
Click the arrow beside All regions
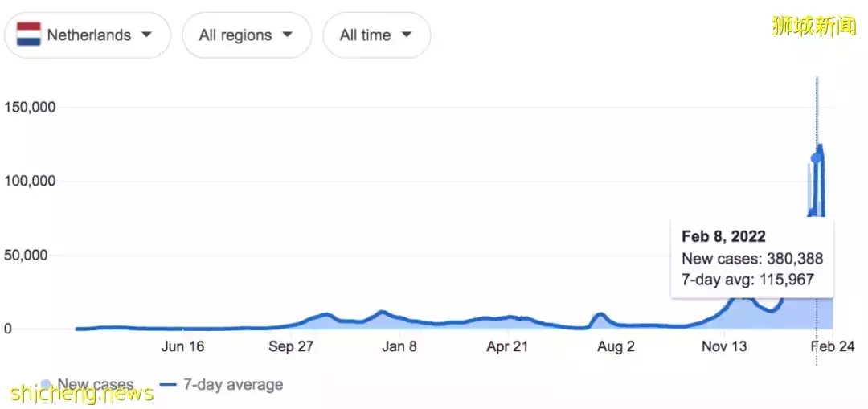point(286,35)
